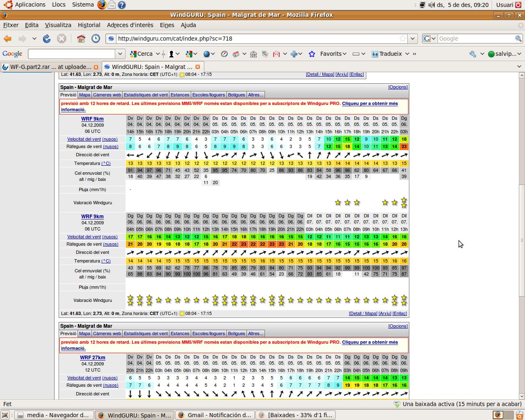The image size is (525, 420).
Task: Click the volume icon in system tray
Action: click(x=431, y=5)
